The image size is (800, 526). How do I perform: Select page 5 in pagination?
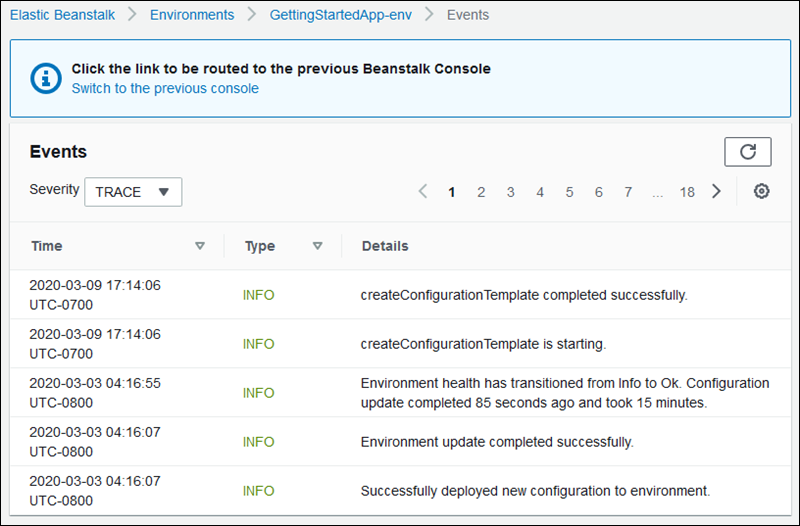[569, 192]
